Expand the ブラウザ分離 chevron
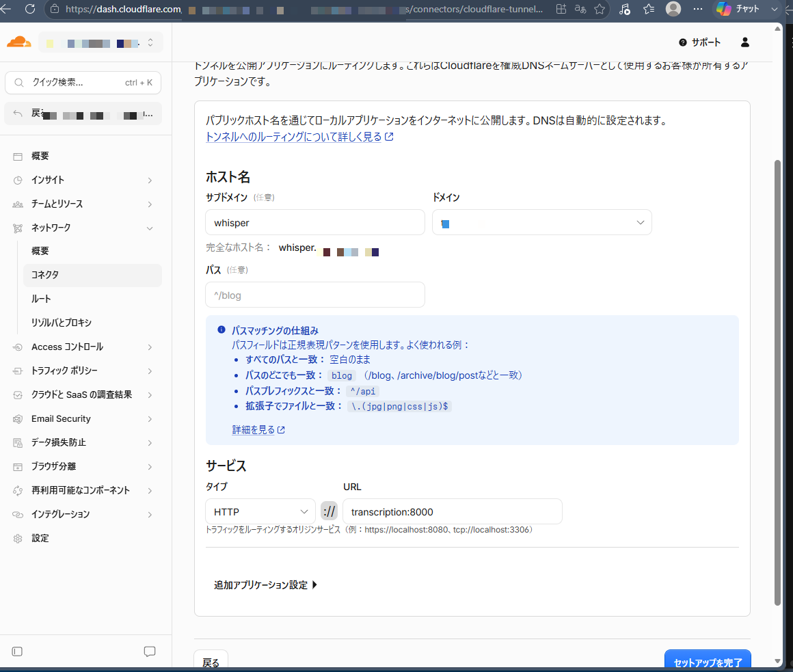 (150, 467)
